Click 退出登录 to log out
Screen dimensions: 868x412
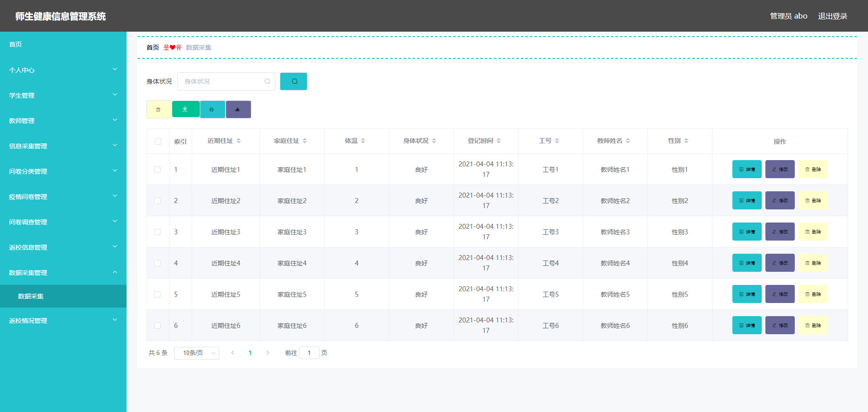click(833, 16)
